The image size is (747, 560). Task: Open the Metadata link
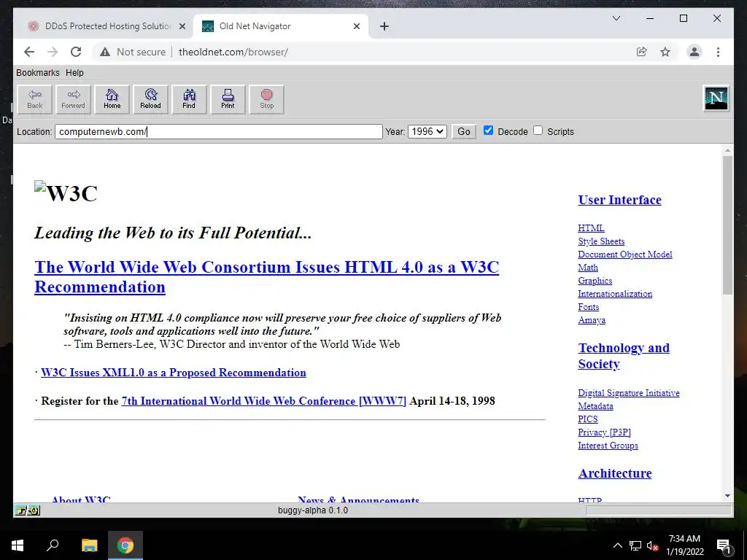595,406
